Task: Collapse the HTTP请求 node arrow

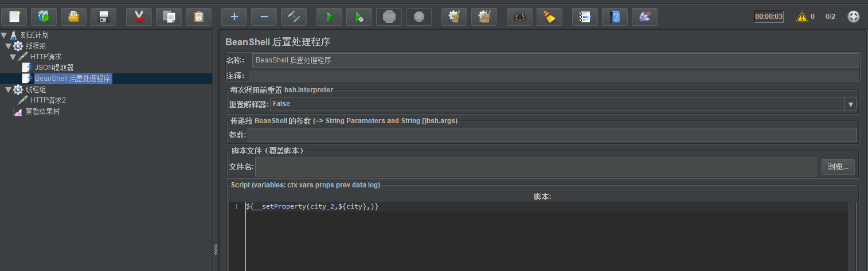Action: click(x=13, y=57)
